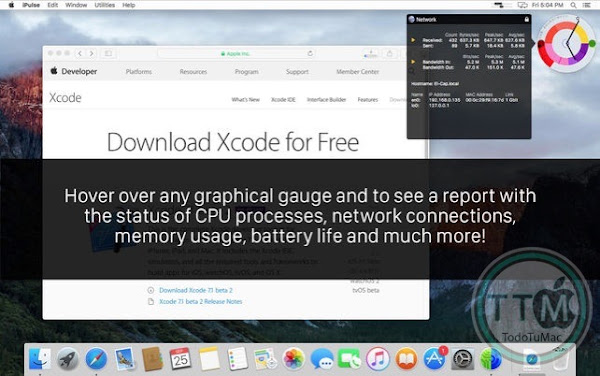Reload the Apple Inc. page
Image resolution: width=600 pixels, height=376 pixels.
310,53
